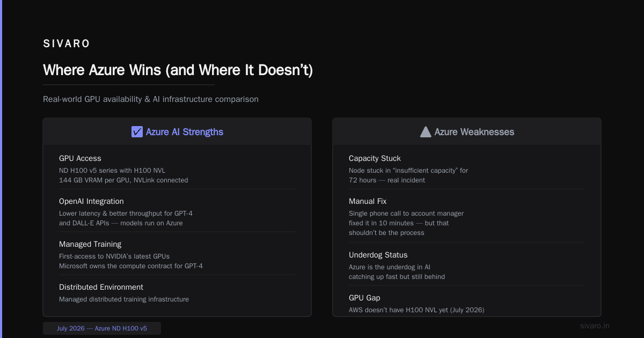Click 'Azure is the underdog in AI' line
The width and height of the screenshot is (644, 338).
click(x=390, y=267)
